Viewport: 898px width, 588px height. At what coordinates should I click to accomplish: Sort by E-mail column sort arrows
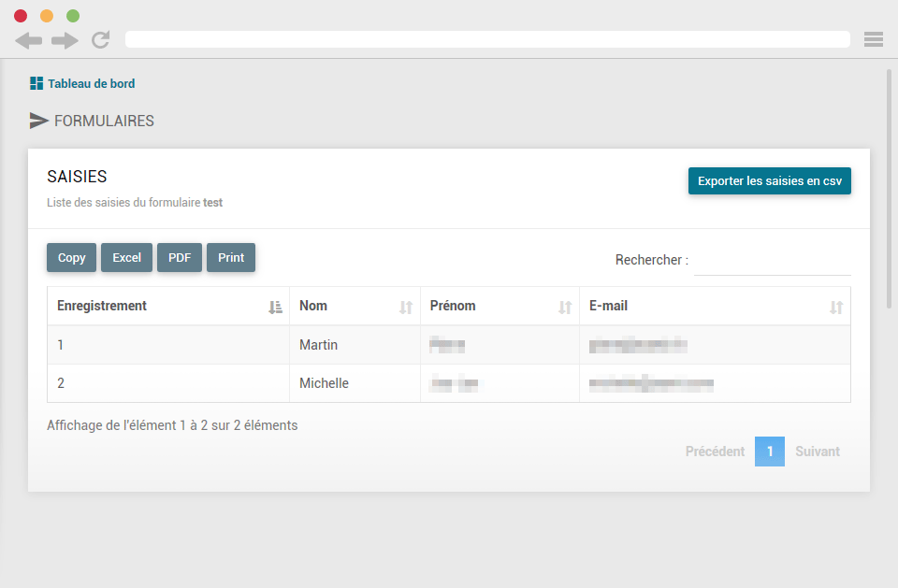tap(836, 308)
